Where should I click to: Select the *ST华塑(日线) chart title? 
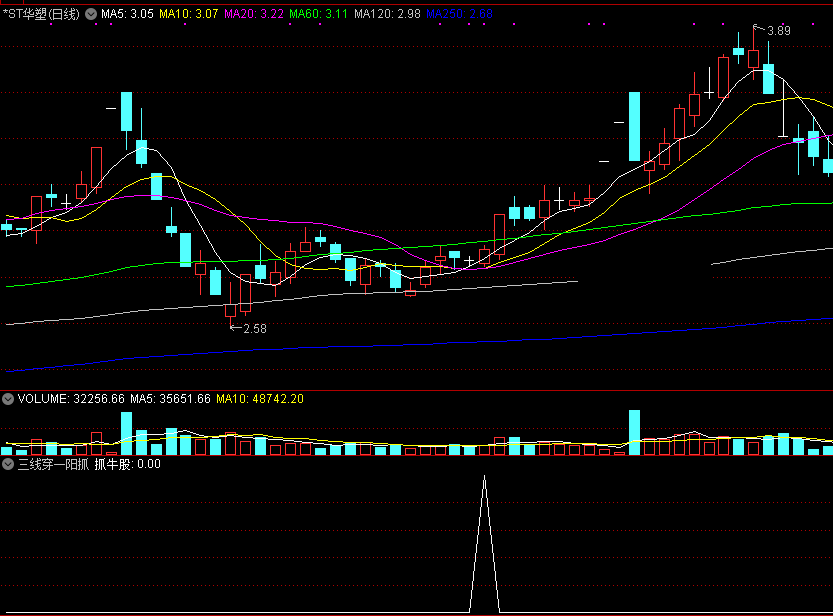[x=41, y=14]
